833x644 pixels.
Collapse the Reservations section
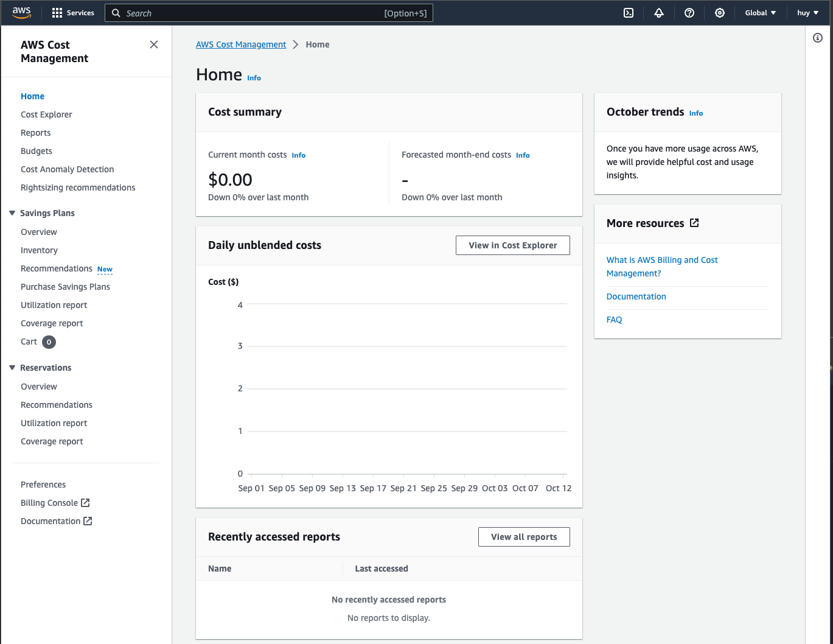point(12,368)
